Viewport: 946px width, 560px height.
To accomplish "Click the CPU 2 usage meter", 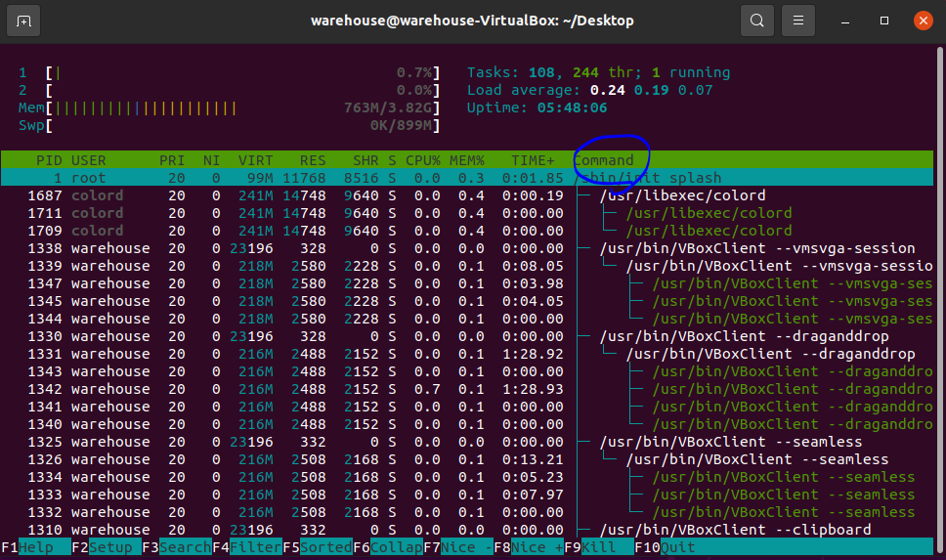I will pyautogui.click(x=230, y=91).
